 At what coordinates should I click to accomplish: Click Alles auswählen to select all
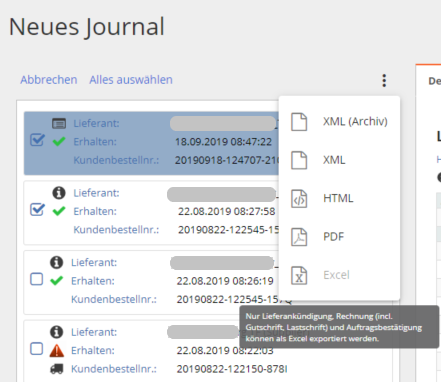pos(131,80)
